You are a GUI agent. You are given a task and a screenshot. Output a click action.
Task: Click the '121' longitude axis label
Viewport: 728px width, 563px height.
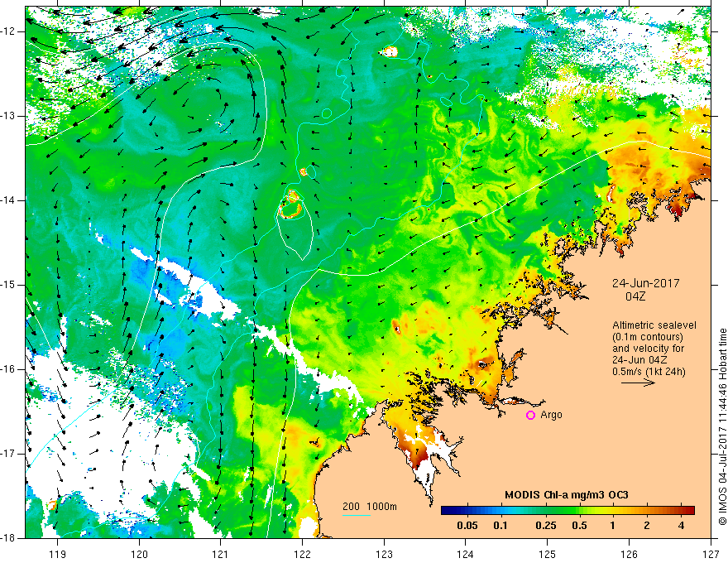point(220,554)
